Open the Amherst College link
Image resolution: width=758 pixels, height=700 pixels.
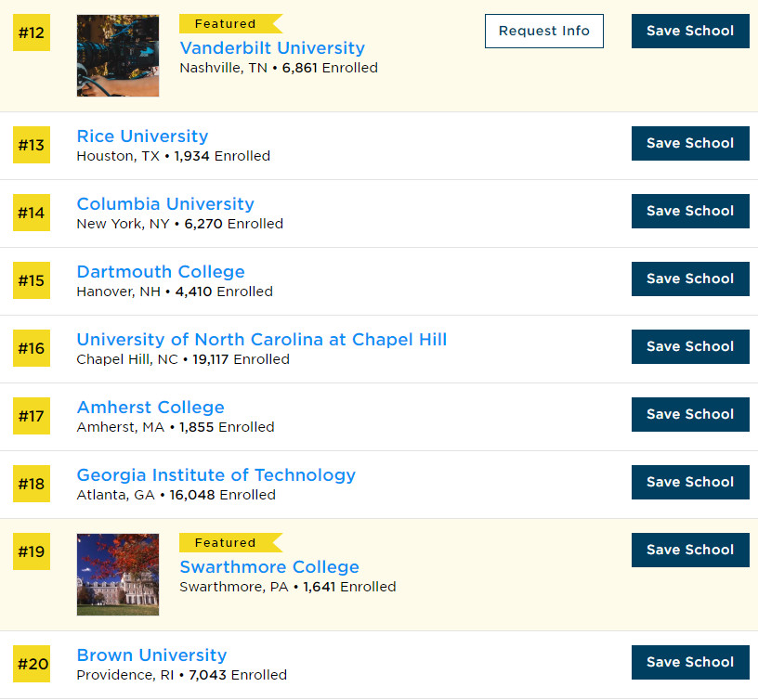point(150,408)
